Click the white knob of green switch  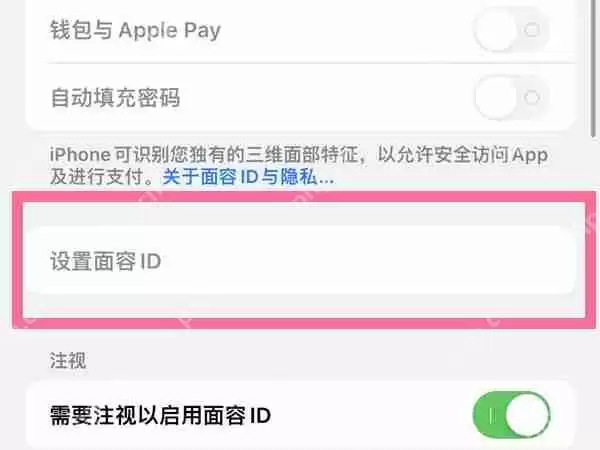click(x=527, y=415)
